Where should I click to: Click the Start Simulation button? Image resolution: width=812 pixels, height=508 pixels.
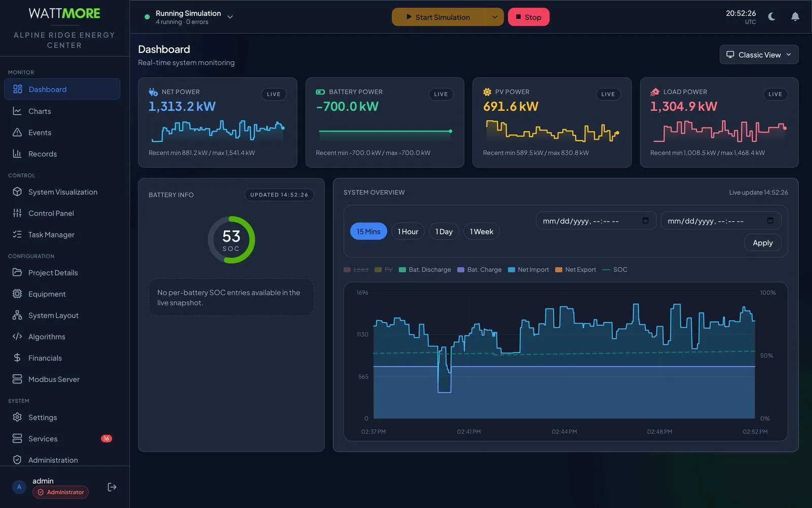pyautogui.click(x=439, y=17)
